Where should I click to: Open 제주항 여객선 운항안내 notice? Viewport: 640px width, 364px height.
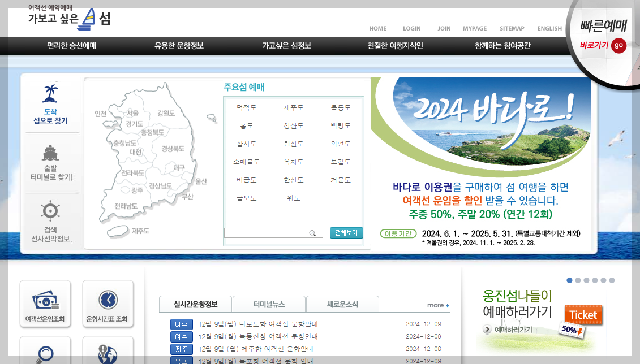[256, 349]
